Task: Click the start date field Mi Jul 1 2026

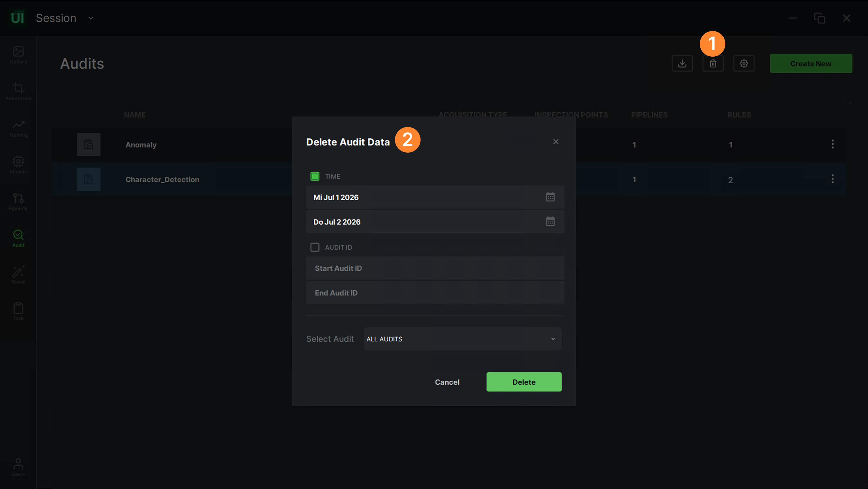Action: coord(435,197)
